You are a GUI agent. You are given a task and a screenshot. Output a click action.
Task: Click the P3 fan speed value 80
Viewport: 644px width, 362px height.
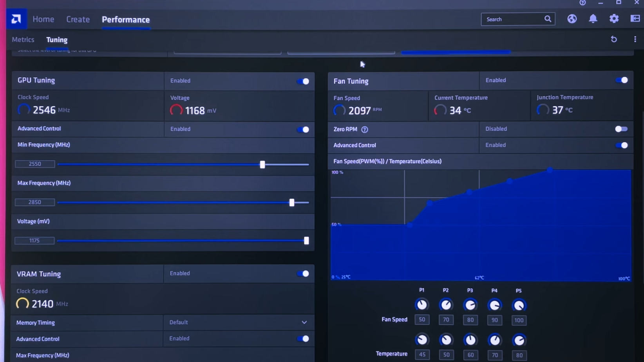tap(470, 320)
